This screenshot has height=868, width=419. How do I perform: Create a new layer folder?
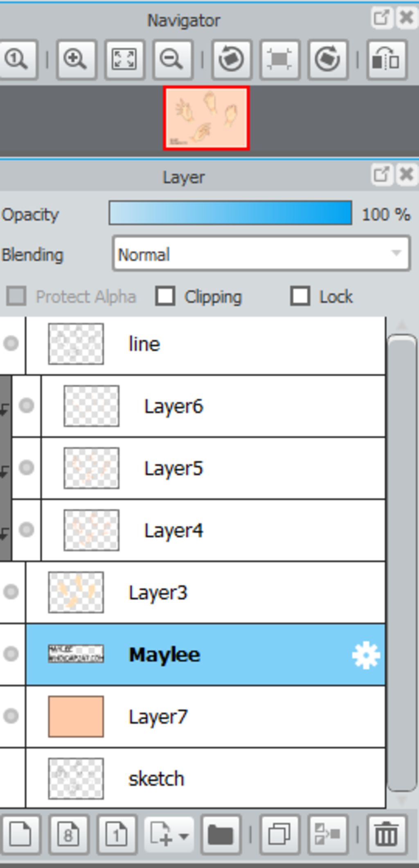pos(221,834)
